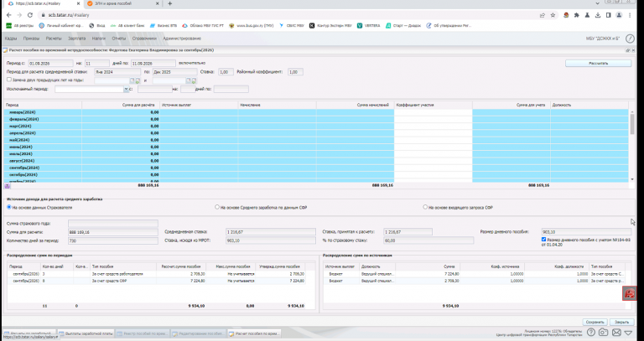
Task: Reload the page with the refresh icon
Action: click(x=29, y=15)
